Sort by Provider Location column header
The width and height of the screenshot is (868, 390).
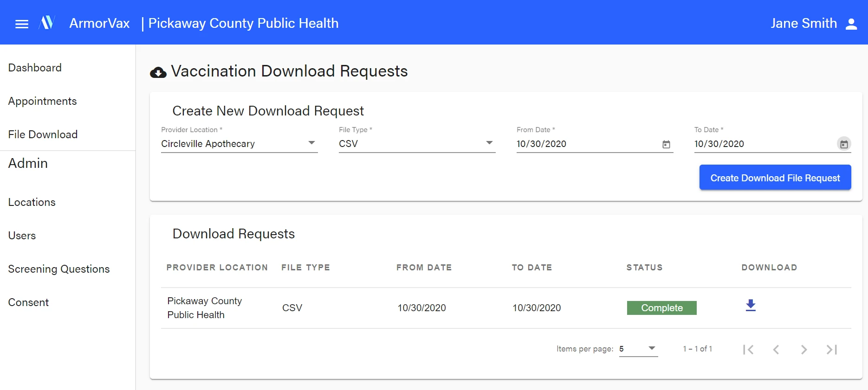coord(217,268)
